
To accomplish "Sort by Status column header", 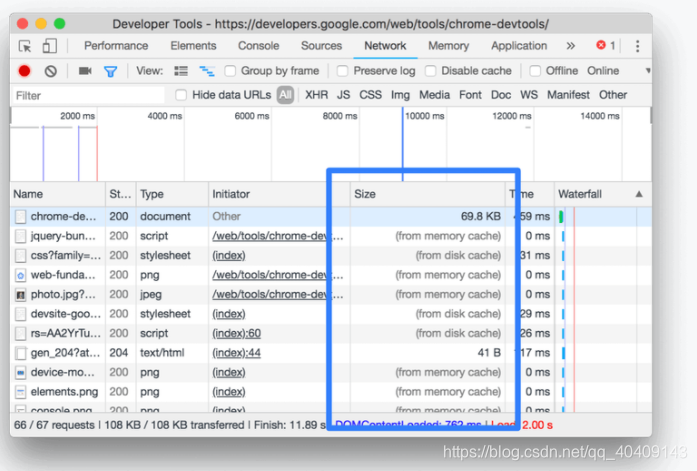I will tap(120, 194).
